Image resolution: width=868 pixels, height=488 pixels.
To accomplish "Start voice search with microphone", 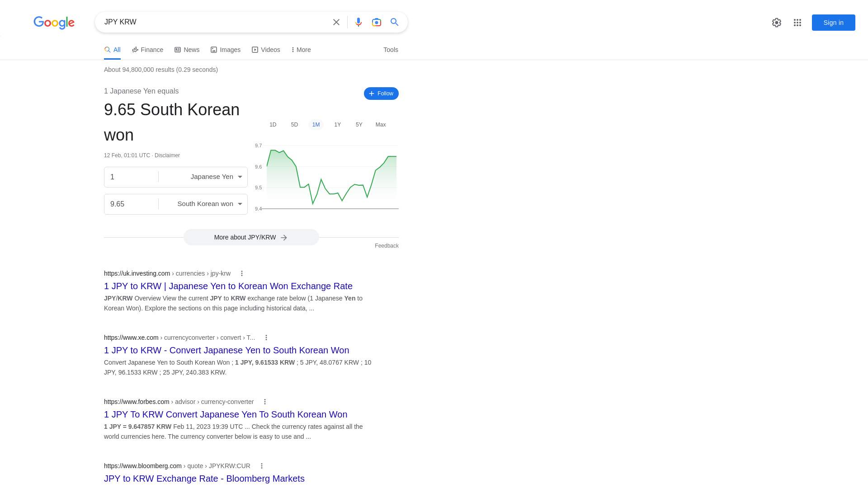I will (x=359, y=22).
